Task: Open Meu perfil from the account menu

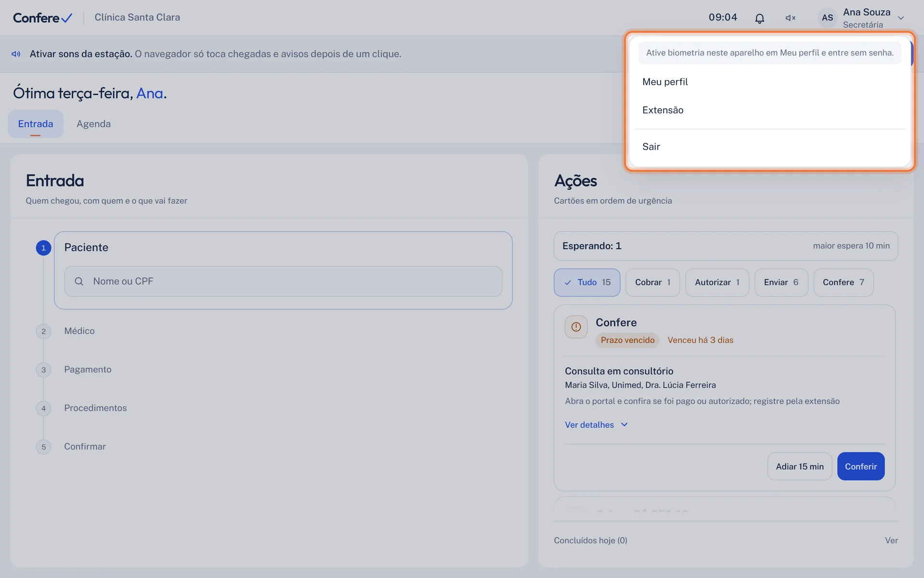Action: click(770, 82)
